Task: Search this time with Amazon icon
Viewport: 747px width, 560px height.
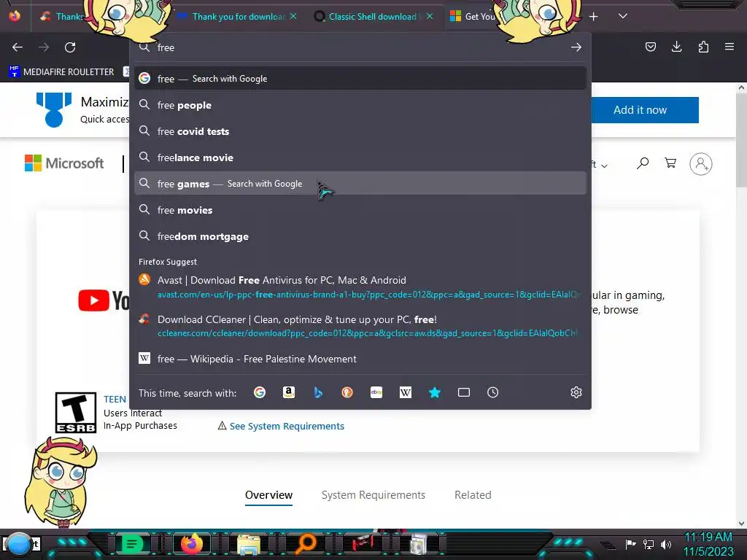Action: [289, 392]
